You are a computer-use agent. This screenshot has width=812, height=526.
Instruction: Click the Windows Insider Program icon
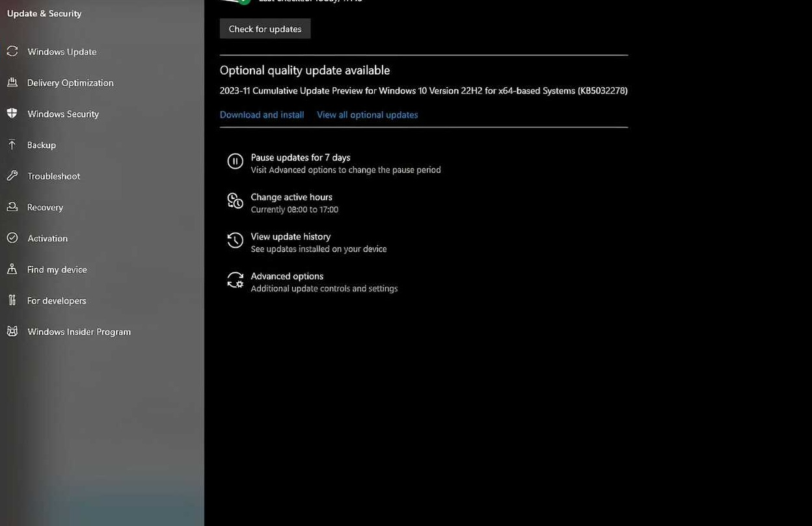12,332
